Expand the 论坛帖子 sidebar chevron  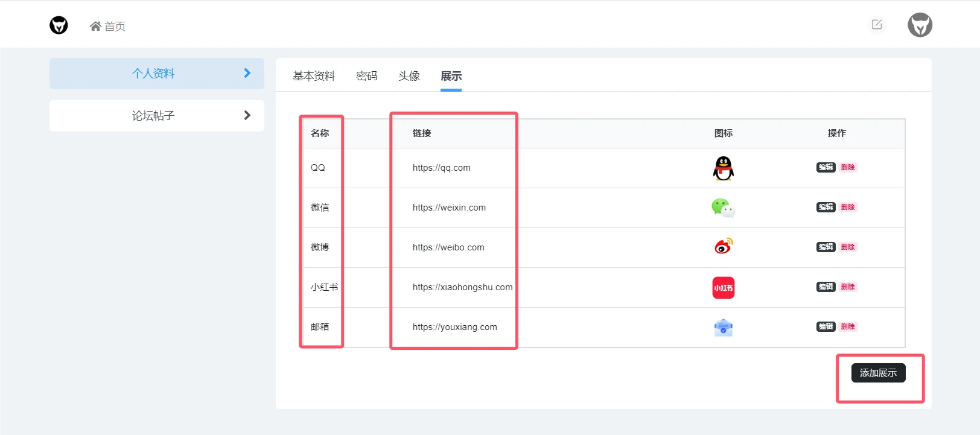coord(247,116)
